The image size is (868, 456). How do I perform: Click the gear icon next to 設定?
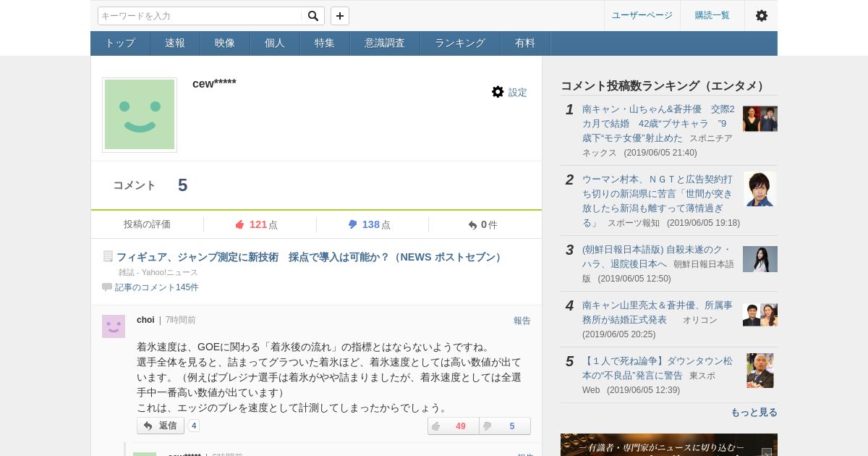(498, 92)
